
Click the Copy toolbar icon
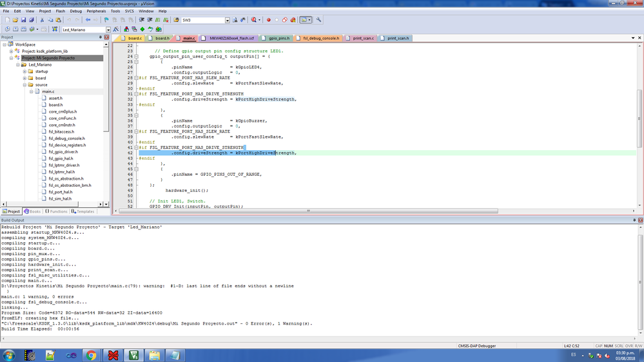pyautogui.click(x=50, y=20)
